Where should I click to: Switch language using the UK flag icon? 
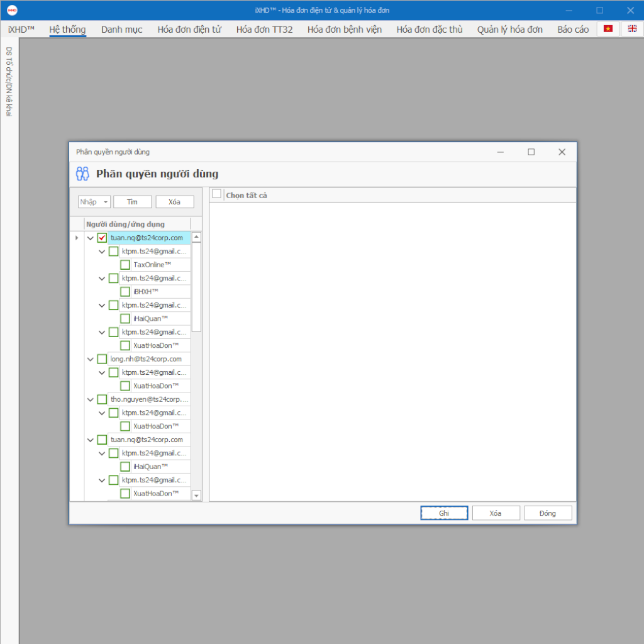[x=632, y=29]
